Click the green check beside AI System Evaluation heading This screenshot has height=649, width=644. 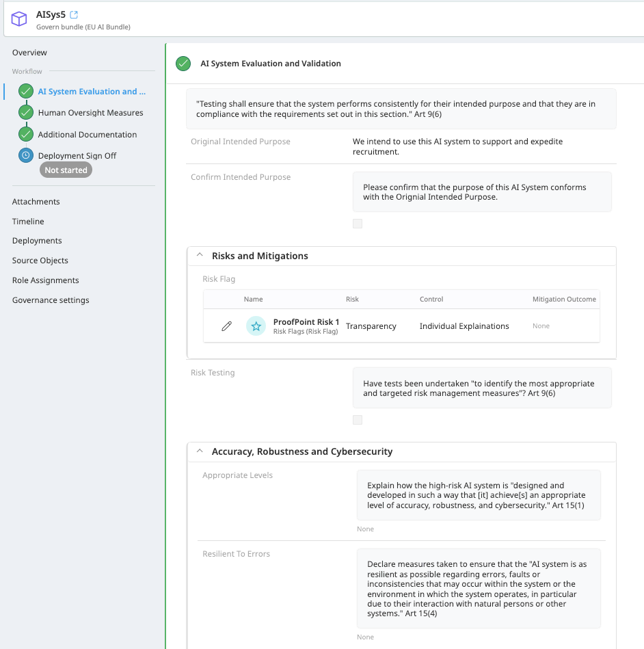point(183,63)
